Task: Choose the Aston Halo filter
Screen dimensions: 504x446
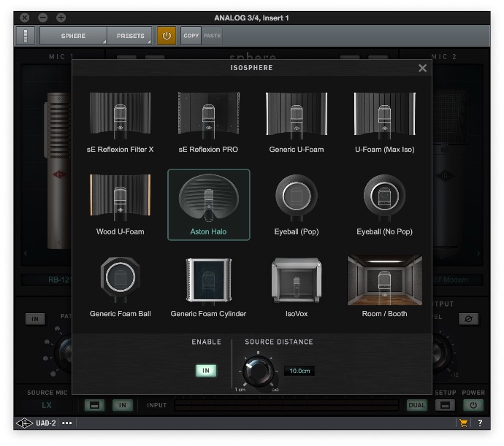Action: [209, 204]
